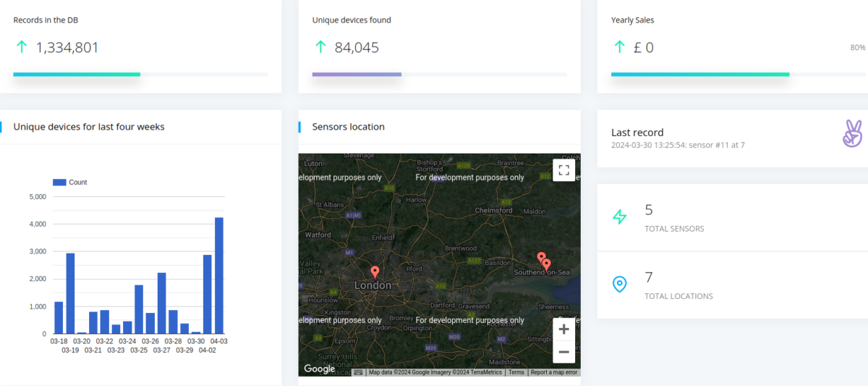Click the lightning bolt Total Sensors icon
Image resolution: width=868 pixels, height=386 pixels.
[x=619, y=217]
